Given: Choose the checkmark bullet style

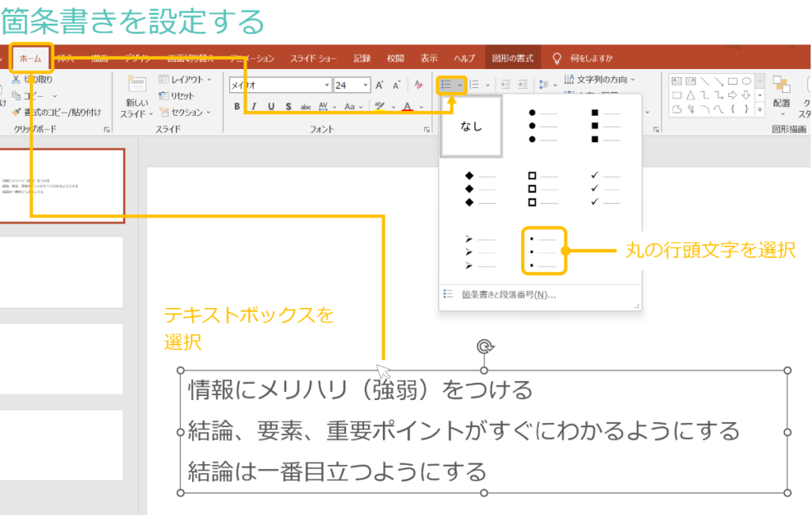Looking at the screenshot, I should tap(608, 189).
